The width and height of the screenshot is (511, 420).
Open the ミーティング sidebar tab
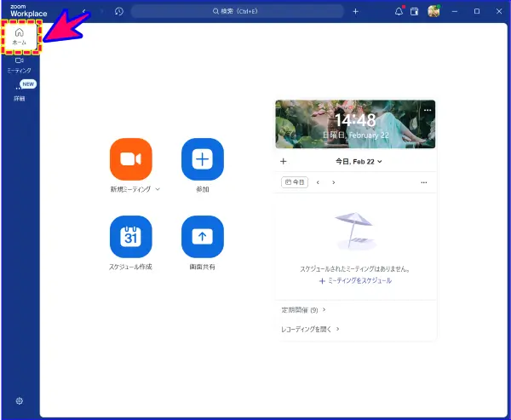pos(20,66)
